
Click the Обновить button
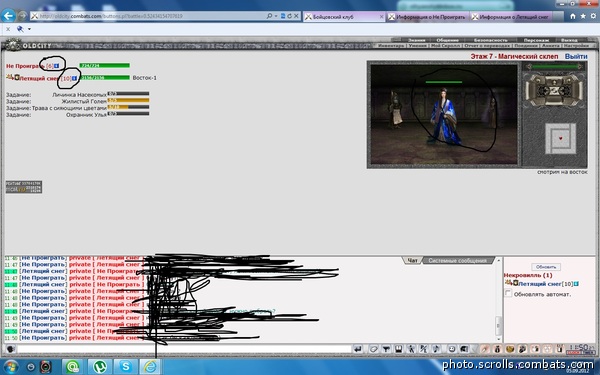click(x=546, y=267)
